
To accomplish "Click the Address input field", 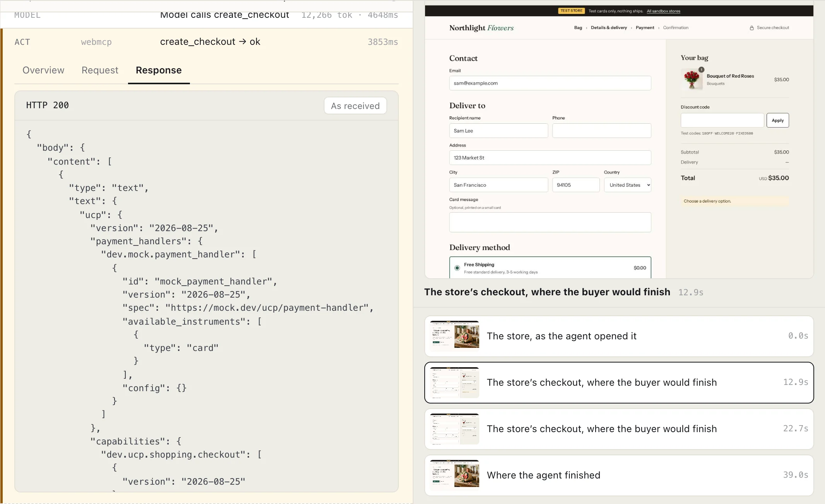I will [x=550, y=158].
